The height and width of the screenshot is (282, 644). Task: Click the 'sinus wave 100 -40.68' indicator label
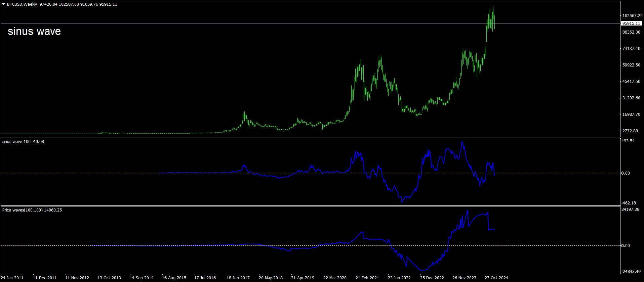[x=23, y=142]
